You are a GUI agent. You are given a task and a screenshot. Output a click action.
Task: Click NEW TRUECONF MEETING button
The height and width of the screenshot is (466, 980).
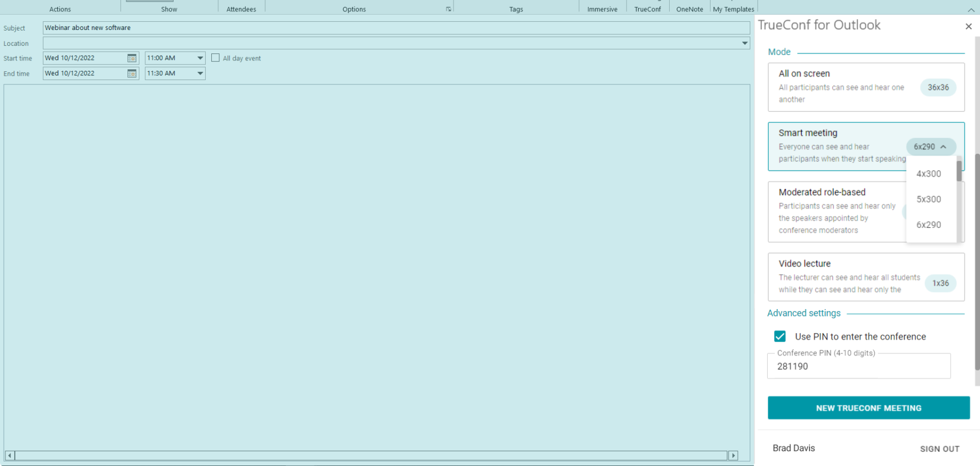point(868,408)
